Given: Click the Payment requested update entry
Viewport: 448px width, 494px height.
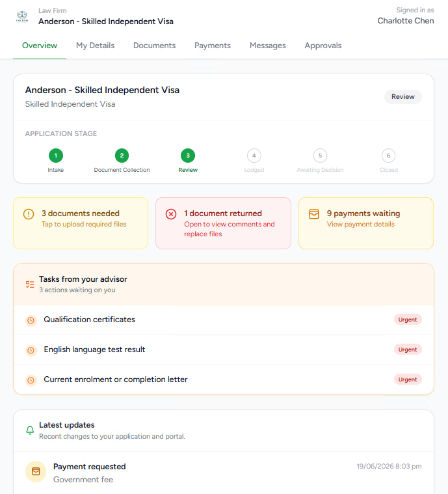Looking at the screenshot, I should pyautogui.click(x=224, y=473).
